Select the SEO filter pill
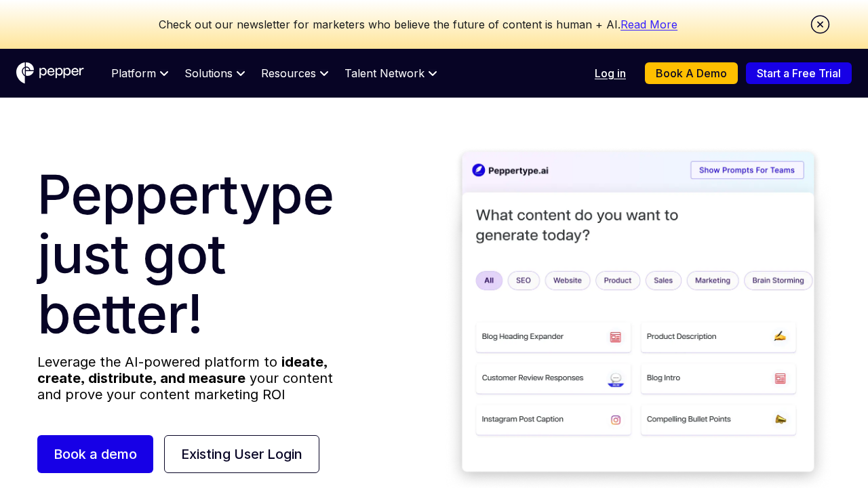 pyautogui.click(x=523, y=280)
